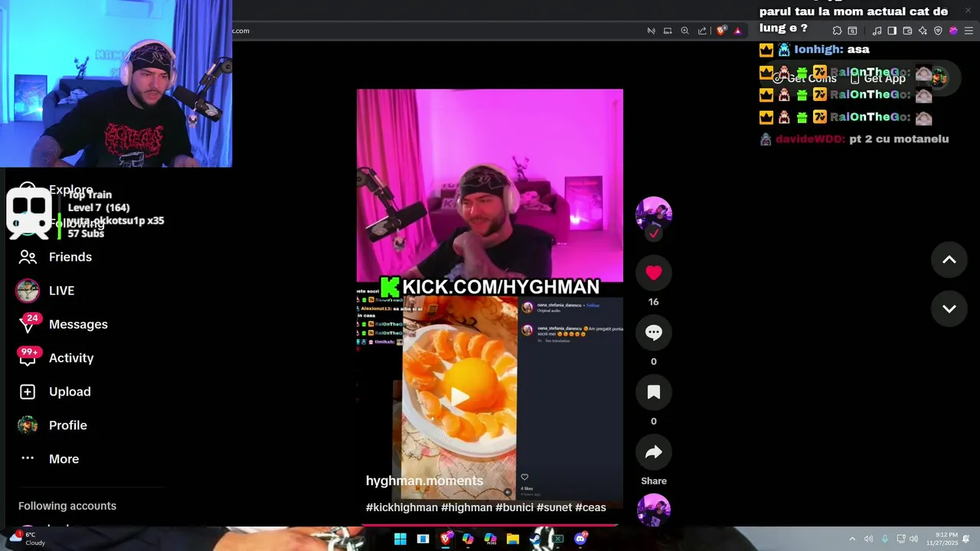Open Steam from the taskbar

pyautogui.click(x=535, y=539)
